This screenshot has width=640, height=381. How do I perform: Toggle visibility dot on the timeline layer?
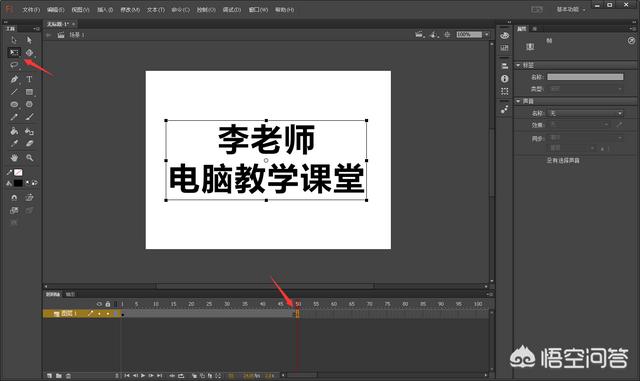coord(99,314)
